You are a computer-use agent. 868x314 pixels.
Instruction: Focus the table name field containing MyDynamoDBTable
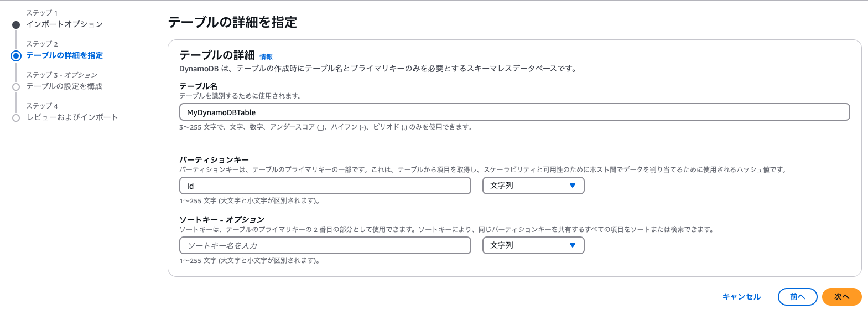pyautogui.click(x=514, y=112)
